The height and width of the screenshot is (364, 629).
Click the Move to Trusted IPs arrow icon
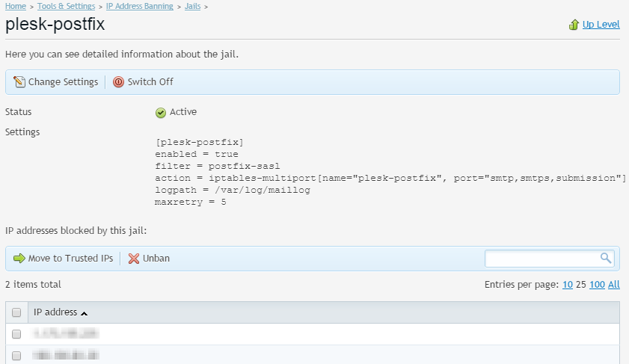(19, 258)
